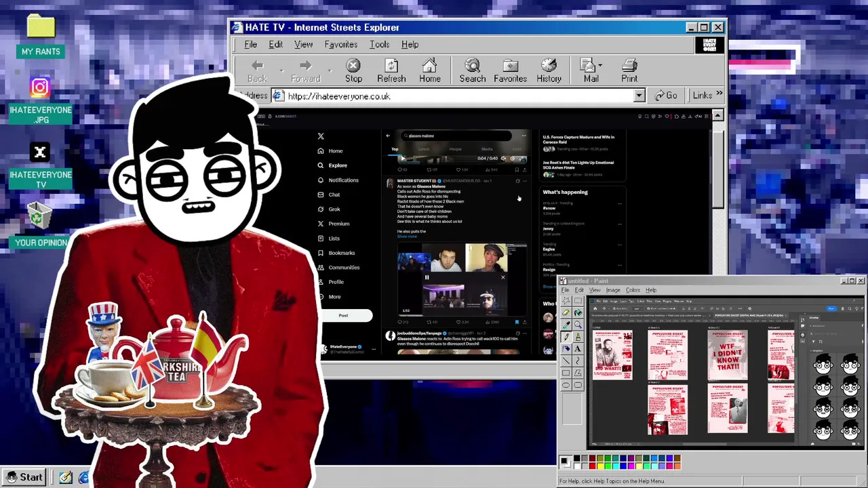Select the YOUR OPINION recycle bin icon

click(x=41, y=225)
